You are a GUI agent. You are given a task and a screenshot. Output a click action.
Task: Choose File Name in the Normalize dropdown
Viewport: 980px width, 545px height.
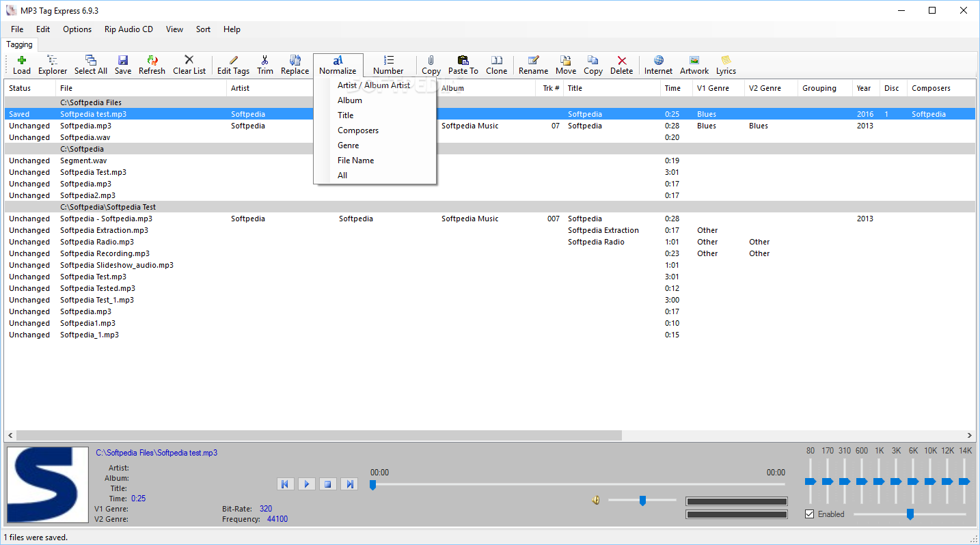click(375, 160)
